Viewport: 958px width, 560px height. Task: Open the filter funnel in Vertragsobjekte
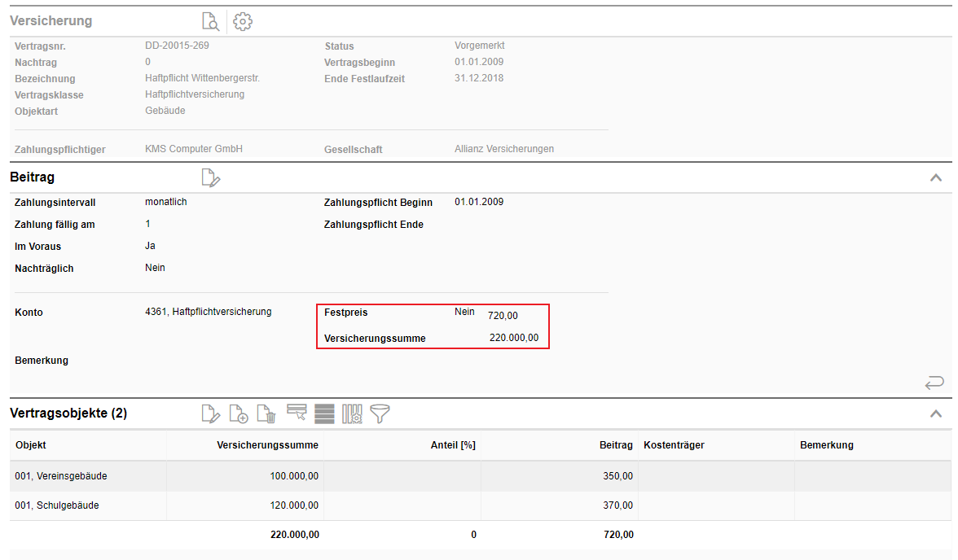pos(380,413)
